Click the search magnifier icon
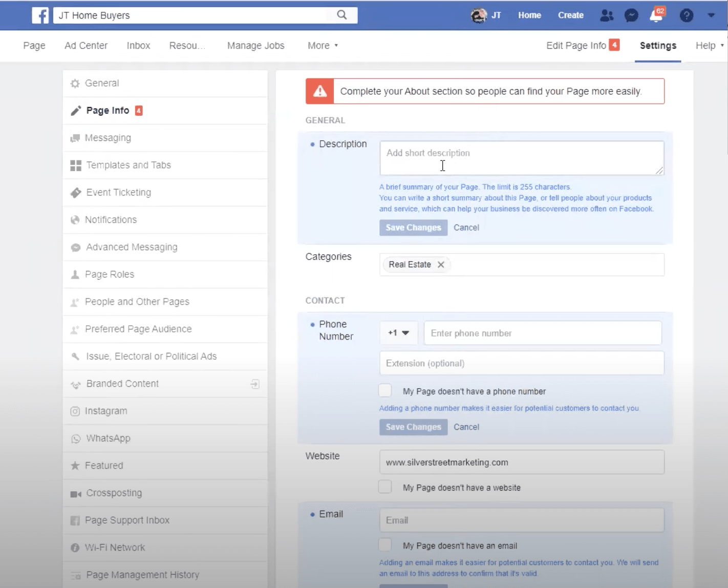 click(x=342, y=15)
